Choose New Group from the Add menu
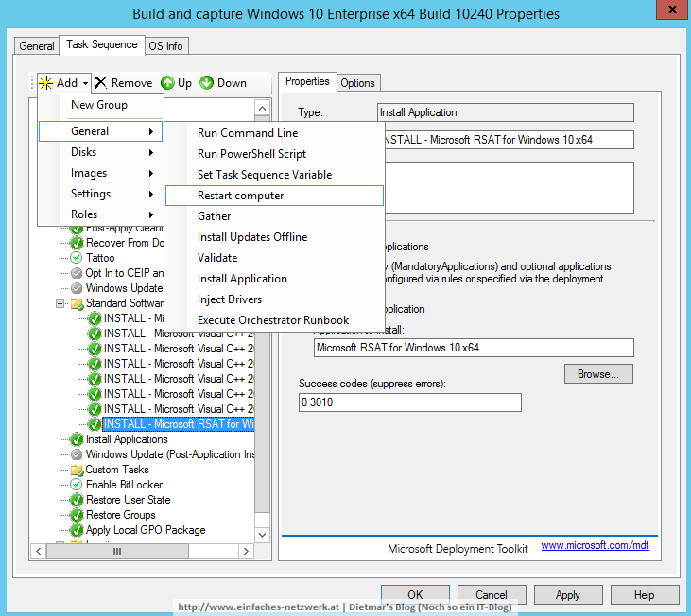This screenshot has width=691, height=616. 99,105
